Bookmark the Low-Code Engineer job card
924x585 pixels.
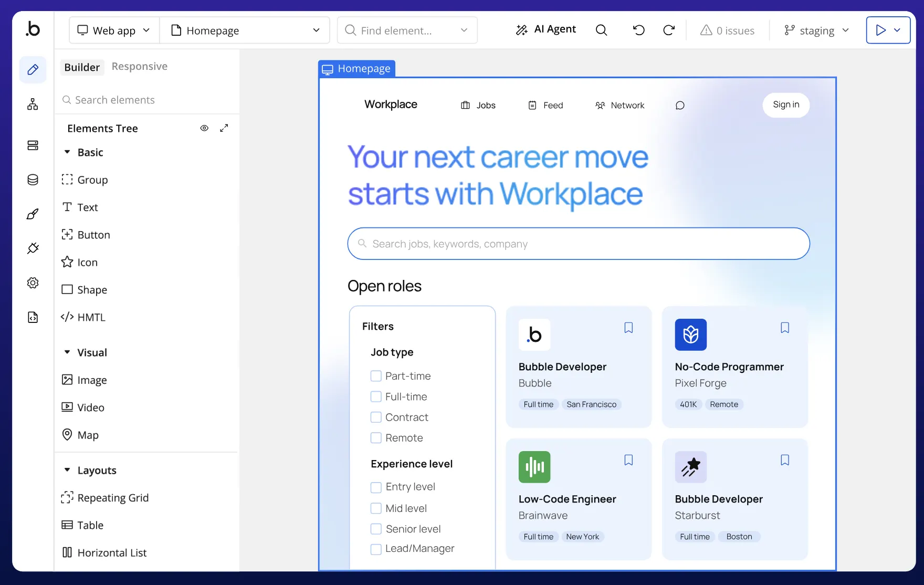(x=628, y=460)
